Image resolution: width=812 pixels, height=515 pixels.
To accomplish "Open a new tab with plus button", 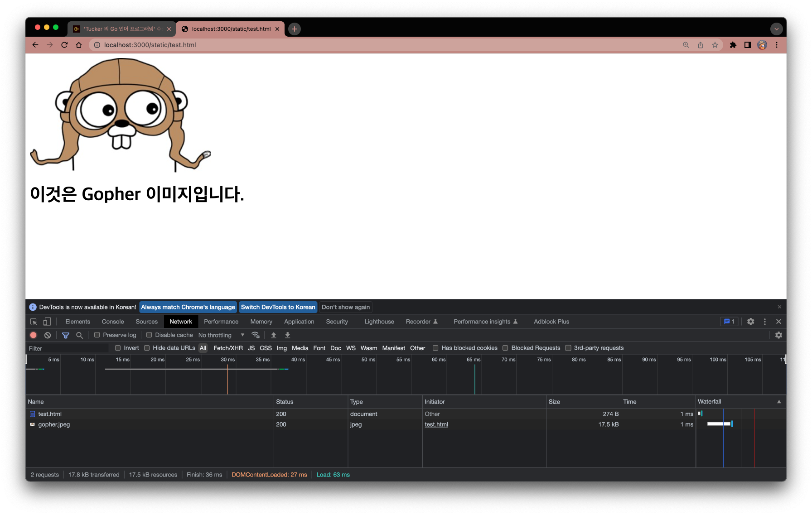I will pyautogui.click(x=295, y=29).
